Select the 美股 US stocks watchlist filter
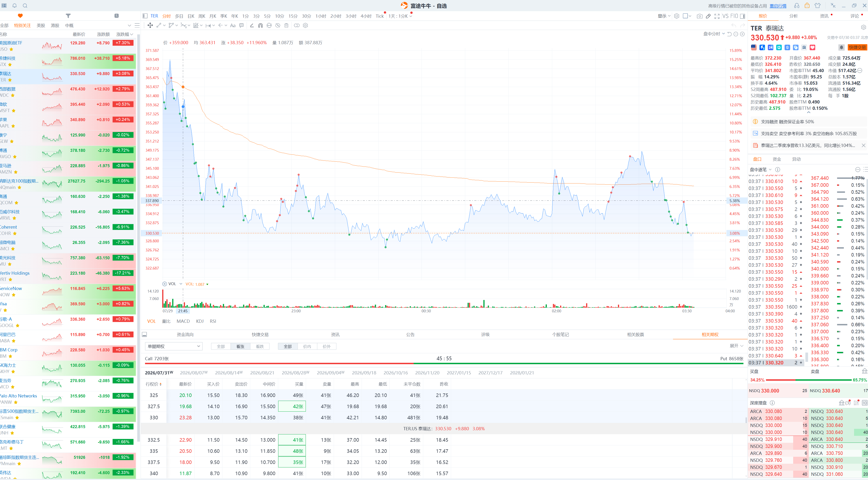This screenshot has width=868, height=480. pos(41,25)
